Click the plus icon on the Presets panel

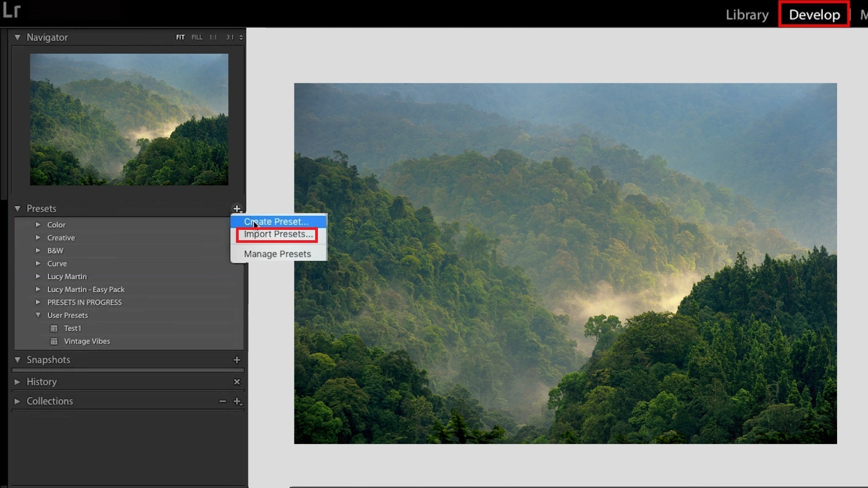click(x=237, y=208)
